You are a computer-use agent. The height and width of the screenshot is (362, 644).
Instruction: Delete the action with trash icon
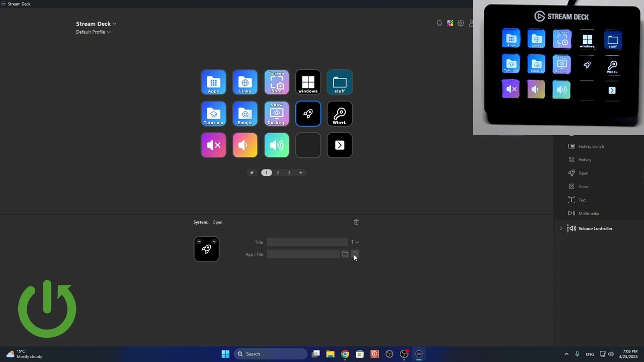point(356,222)
